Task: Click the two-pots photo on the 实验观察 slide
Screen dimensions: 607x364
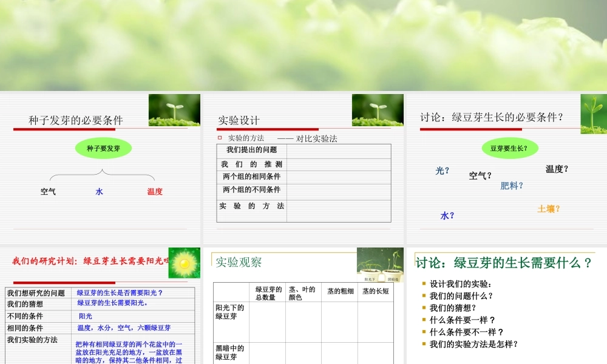Action: (x=380, y=264)
